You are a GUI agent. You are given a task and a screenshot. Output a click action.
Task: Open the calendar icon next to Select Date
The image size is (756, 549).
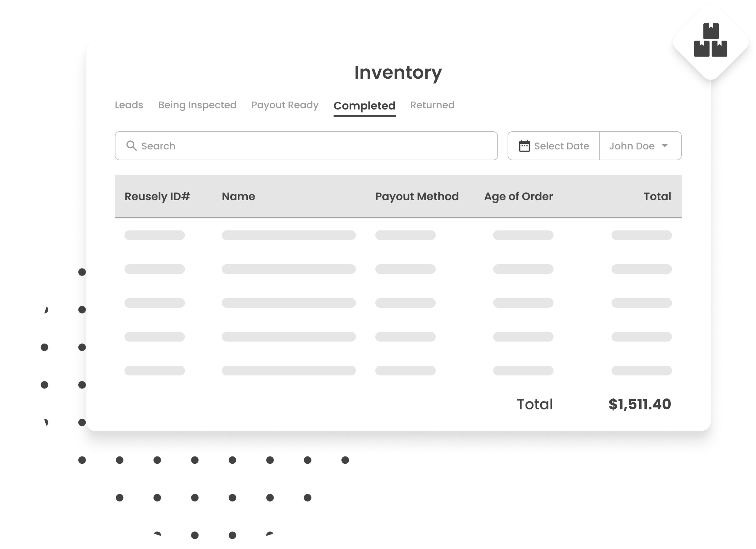coord(524,146)
